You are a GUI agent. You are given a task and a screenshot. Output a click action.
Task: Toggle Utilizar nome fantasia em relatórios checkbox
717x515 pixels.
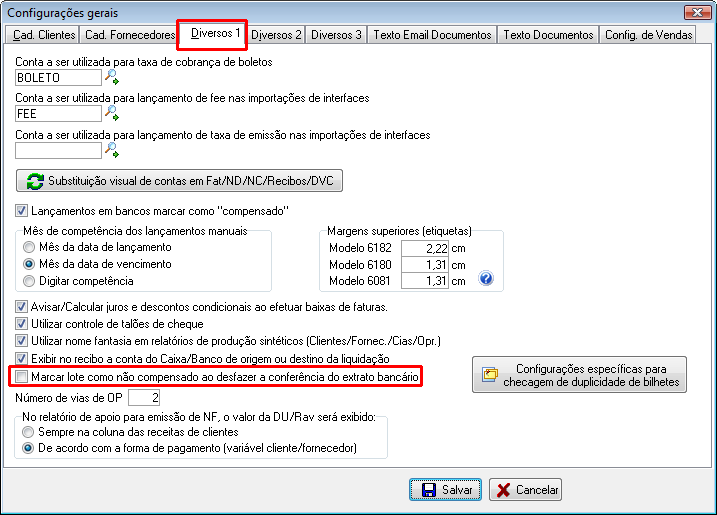[21, 341]
